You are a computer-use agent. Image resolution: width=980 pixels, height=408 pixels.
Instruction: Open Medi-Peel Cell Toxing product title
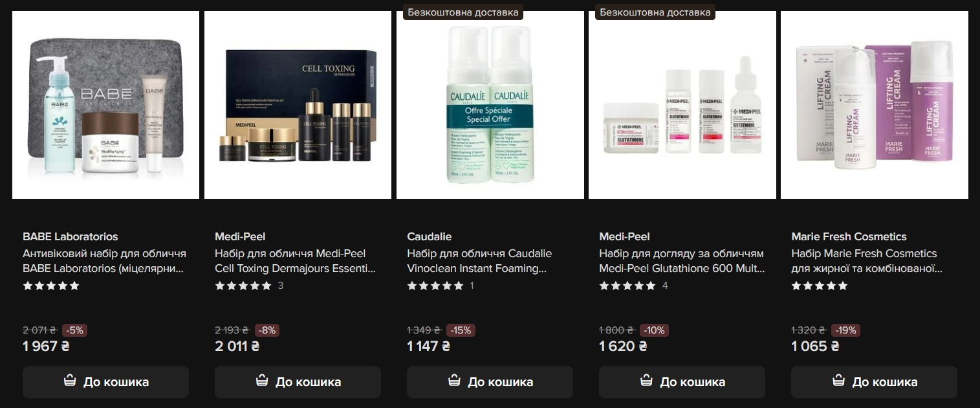click(296, 261)
